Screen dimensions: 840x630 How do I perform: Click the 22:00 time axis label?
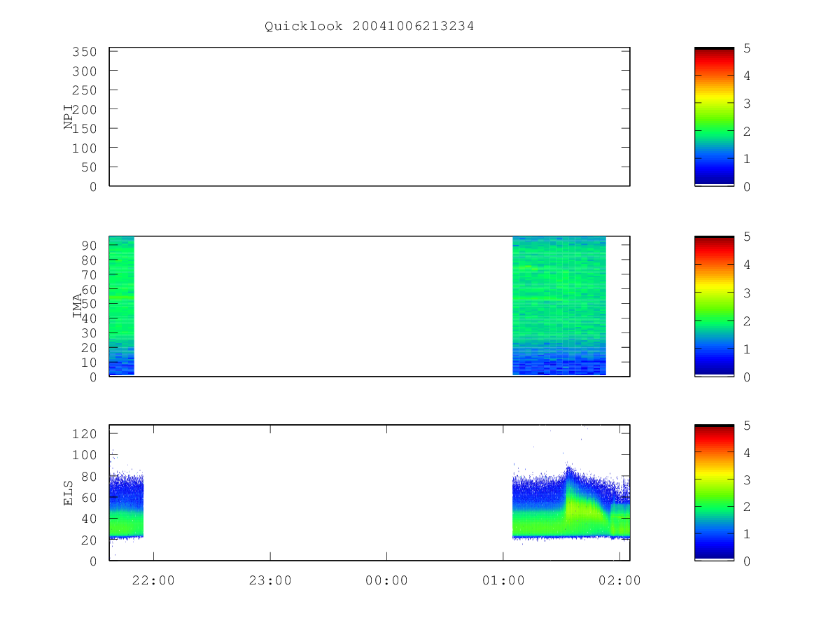pos(154,580)
